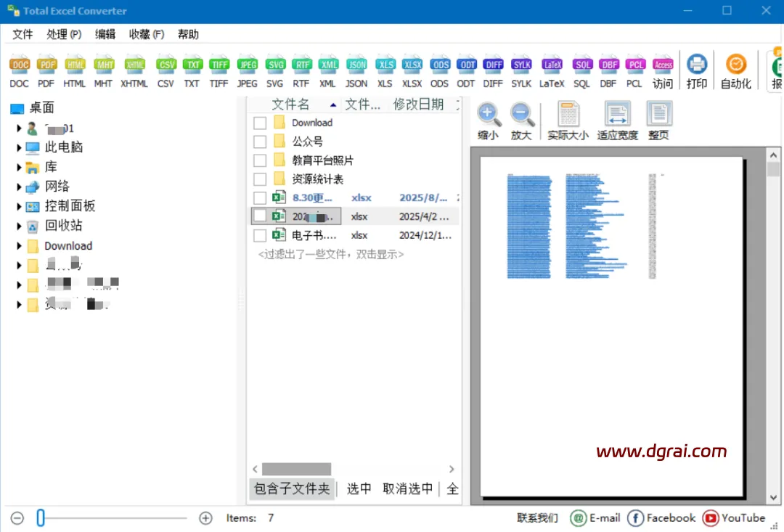The image size is (784, 532).
Task: Select MHT format icon
Action: 104,71
